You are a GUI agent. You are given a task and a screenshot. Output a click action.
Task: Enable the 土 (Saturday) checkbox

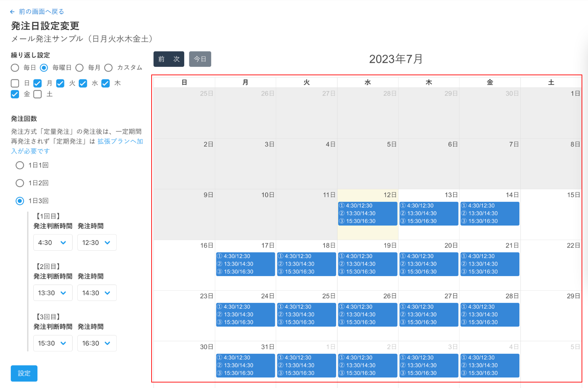coord(37,94)
